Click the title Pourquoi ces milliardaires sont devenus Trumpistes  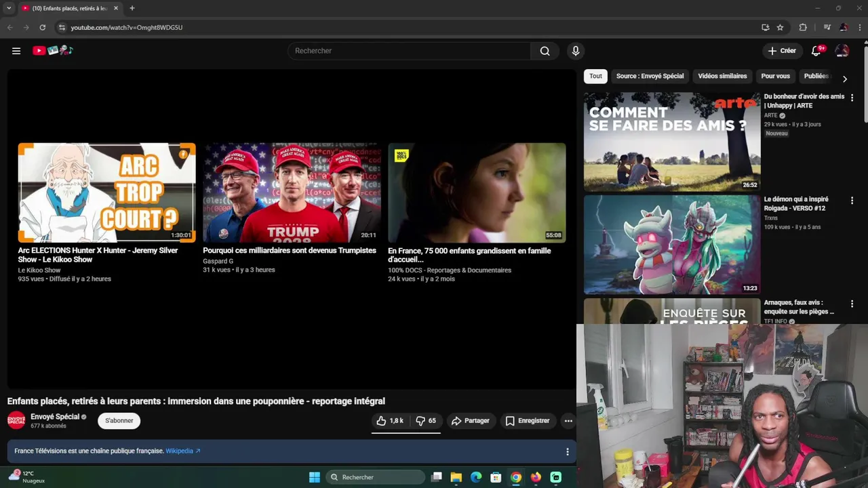pos(290,251)
